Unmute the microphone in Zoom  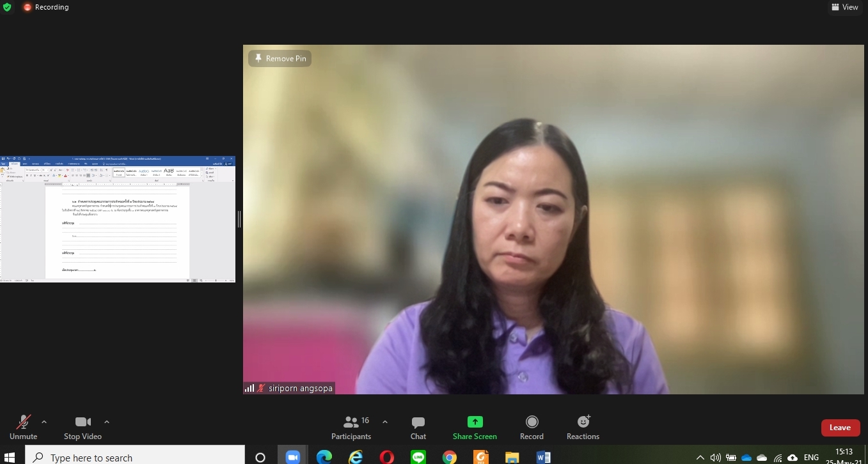(24, 427)
